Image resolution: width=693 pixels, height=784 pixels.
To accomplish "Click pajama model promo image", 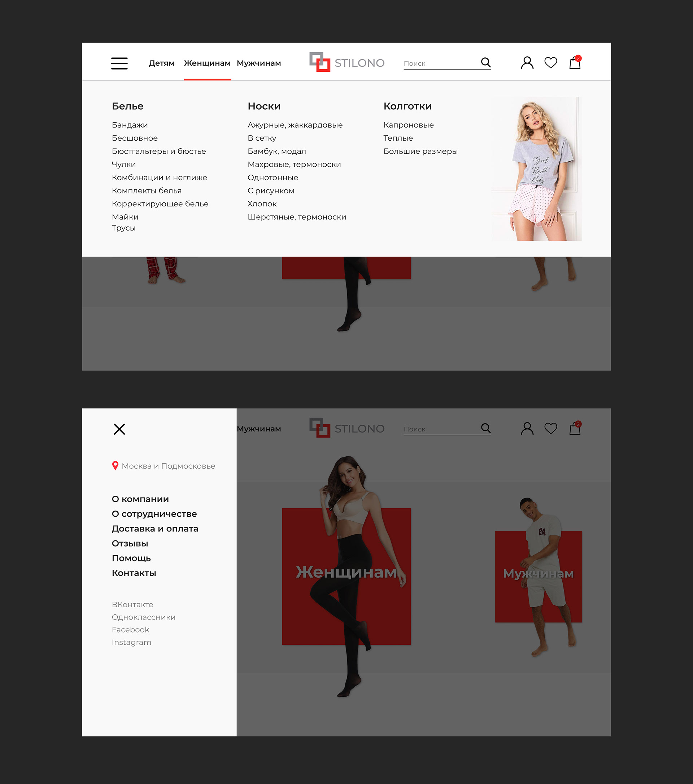I will click(536, 169).
